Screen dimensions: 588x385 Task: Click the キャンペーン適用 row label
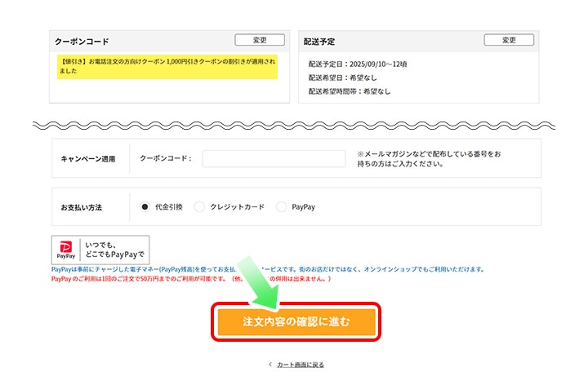tap(90, 159)
